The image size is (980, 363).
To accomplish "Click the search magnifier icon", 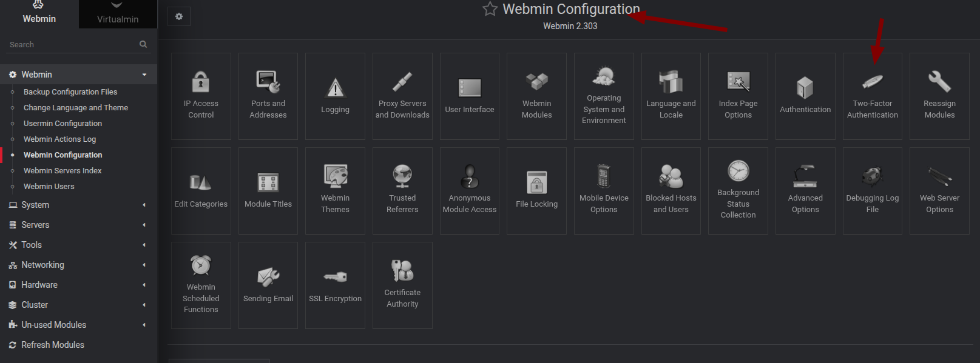I will point(143,44).
